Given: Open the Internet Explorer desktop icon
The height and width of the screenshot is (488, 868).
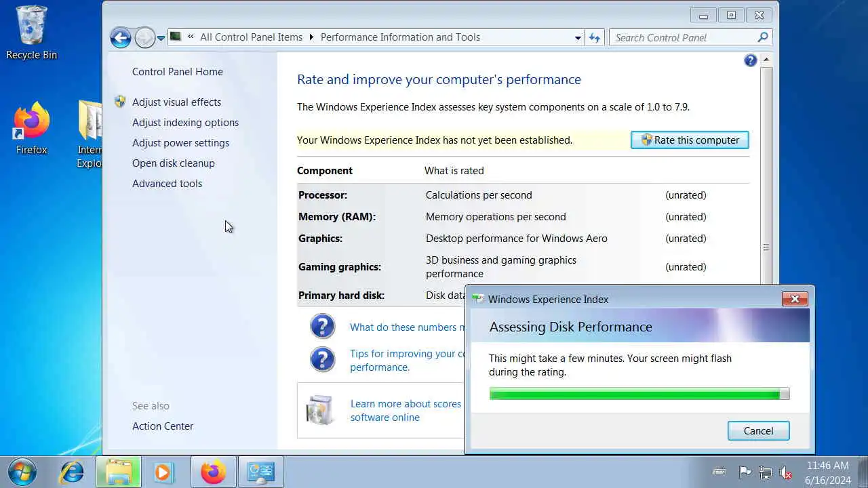Looking at the screenshot, I should point(90,134).
